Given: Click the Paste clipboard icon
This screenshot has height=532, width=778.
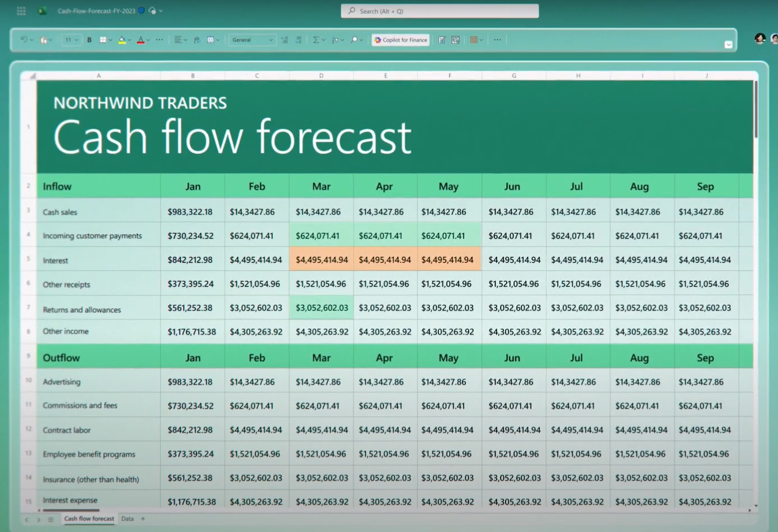Looking at the screenshot, I should [x=44, y=40].
